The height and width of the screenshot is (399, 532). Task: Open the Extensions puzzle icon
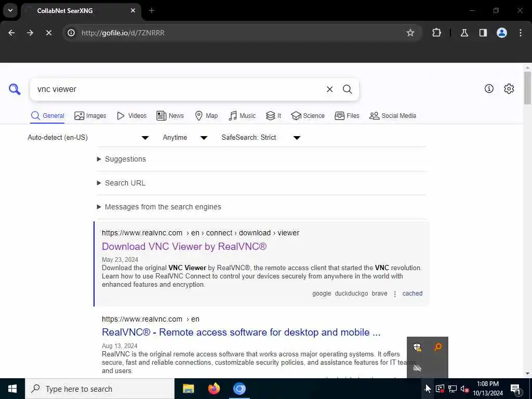click(x=436, y=33)
